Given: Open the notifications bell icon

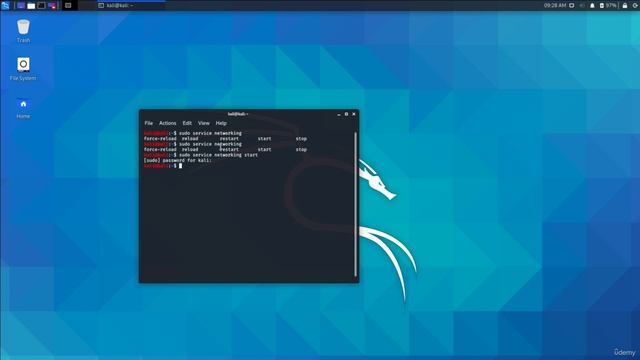Looking at the screenshot, I should pyautogui.click(x=592, y=5).
